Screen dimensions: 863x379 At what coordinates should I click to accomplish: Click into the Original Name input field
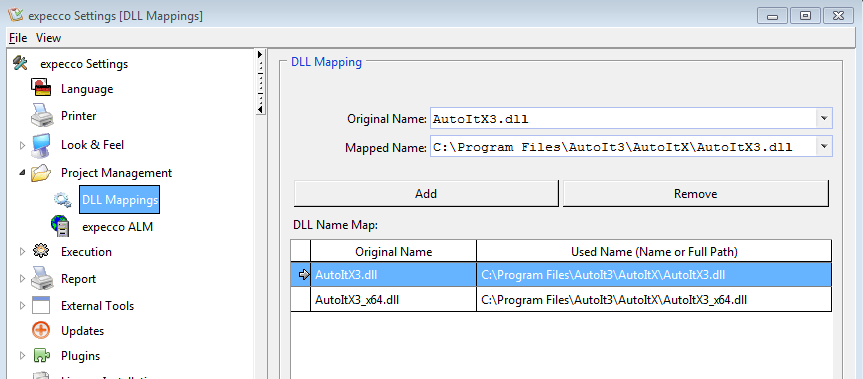[x=623, y=118]
